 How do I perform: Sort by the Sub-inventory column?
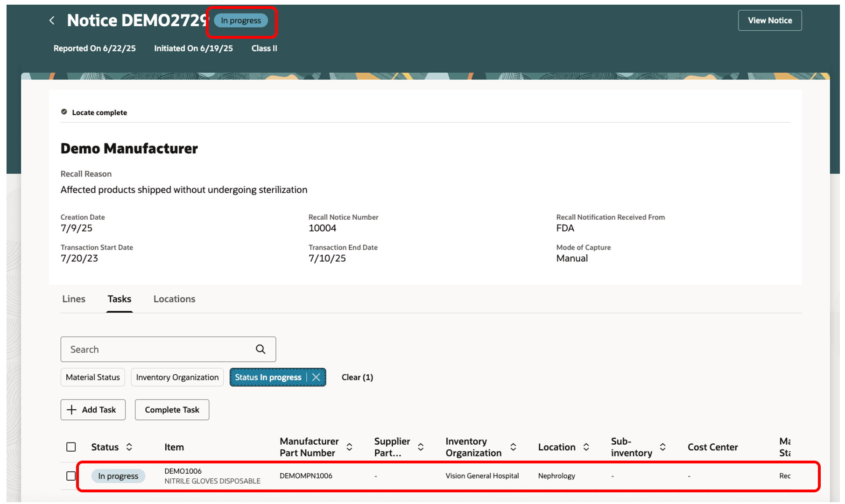pos(662,447)
